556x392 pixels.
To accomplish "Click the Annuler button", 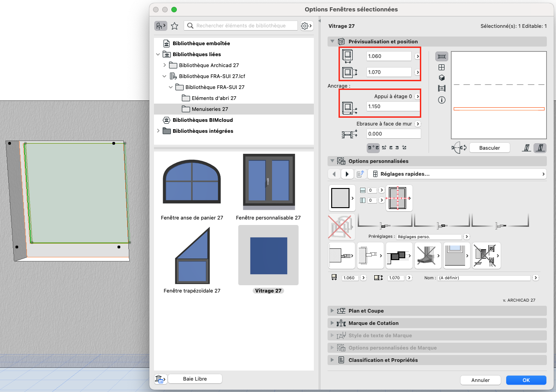I will coord(480,380).
